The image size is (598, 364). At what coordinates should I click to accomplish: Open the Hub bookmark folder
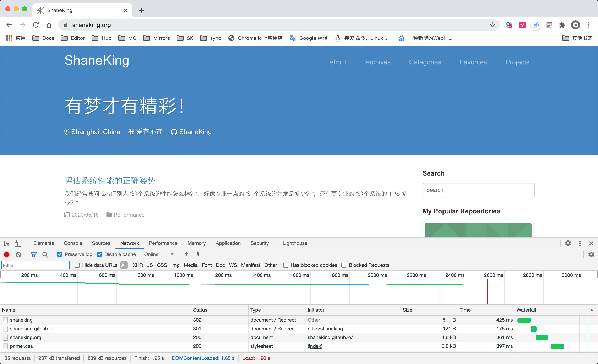click(102, 38)
